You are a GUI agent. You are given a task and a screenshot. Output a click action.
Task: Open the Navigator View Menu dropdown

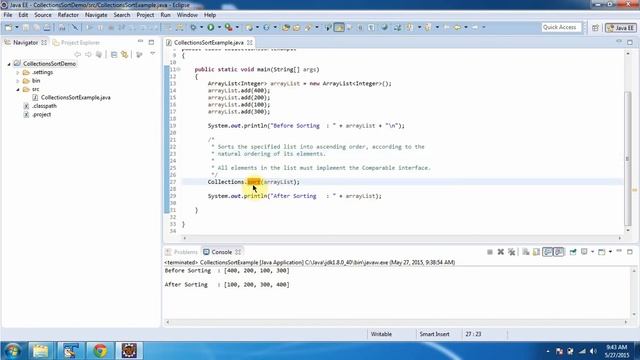pyautogui.click(x=153, y=54)
